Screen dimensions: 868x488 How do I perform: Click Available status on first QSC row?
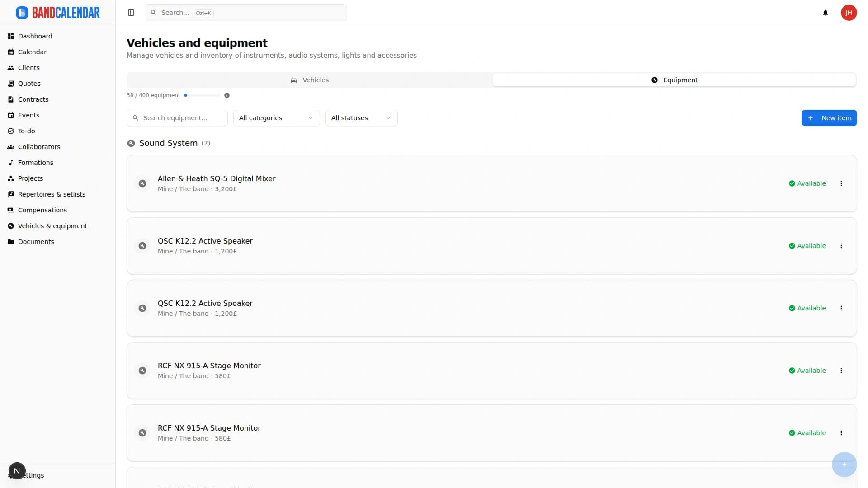(807, 246)
